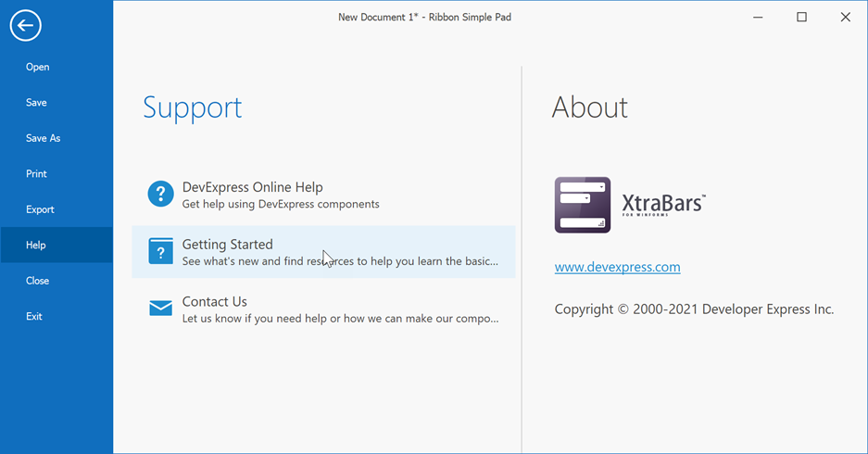
Task: Choose Save As in the sidebar
Action: click(57, 138)
